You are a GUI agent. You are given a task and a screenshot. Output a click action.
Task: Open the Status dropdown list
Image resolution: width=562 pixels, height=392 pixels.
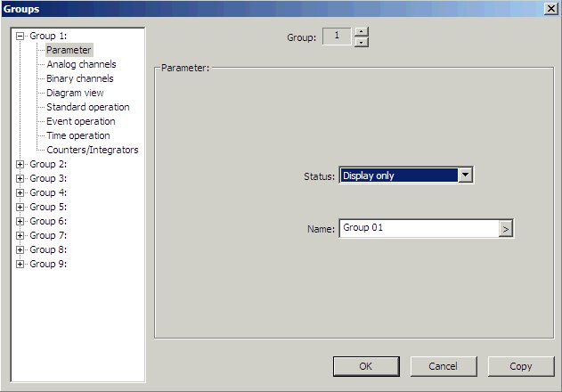pos(464,176)
